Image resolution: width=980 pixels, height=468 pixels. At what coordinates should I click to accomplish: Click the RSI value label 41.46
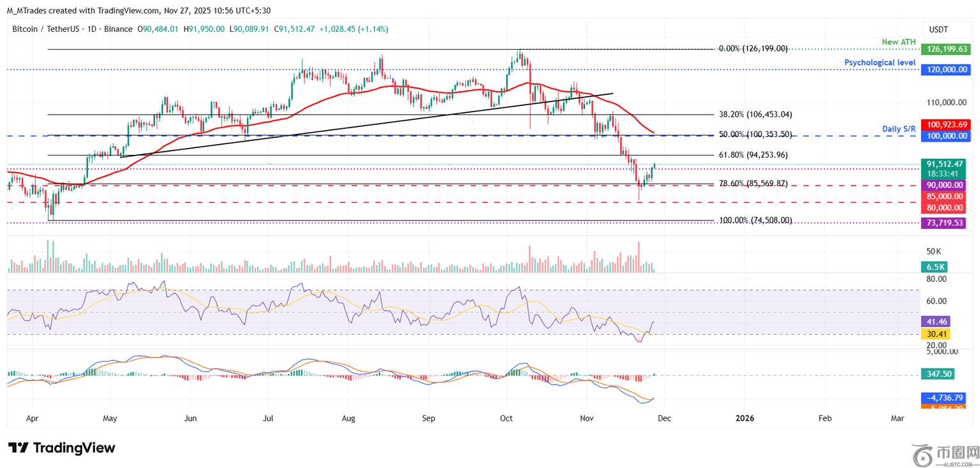(935, 323)
